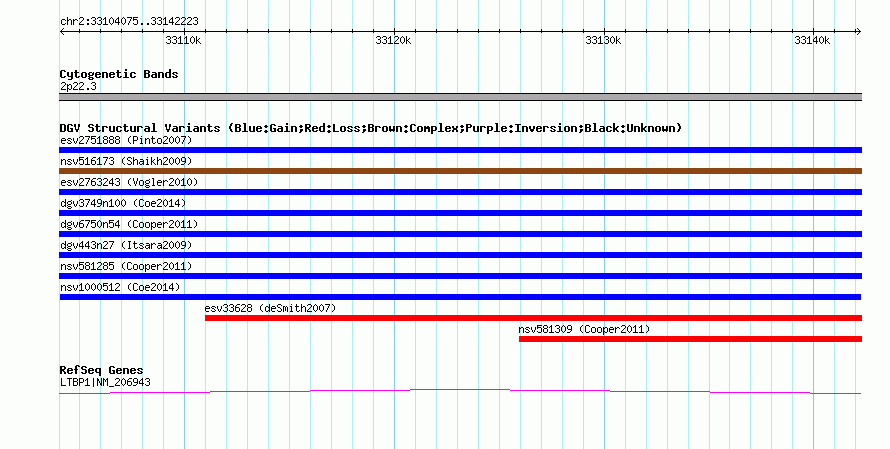Click the 33120k ruler tick label
890x449 pixels.
point(393,40)
